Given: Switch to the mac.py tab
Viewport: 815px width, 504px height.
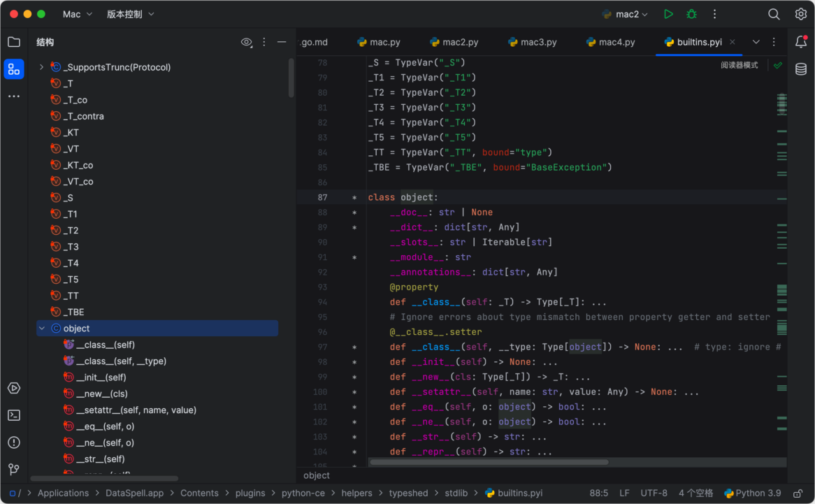Looking at the screenshot, I should click(x=379, y=42).
